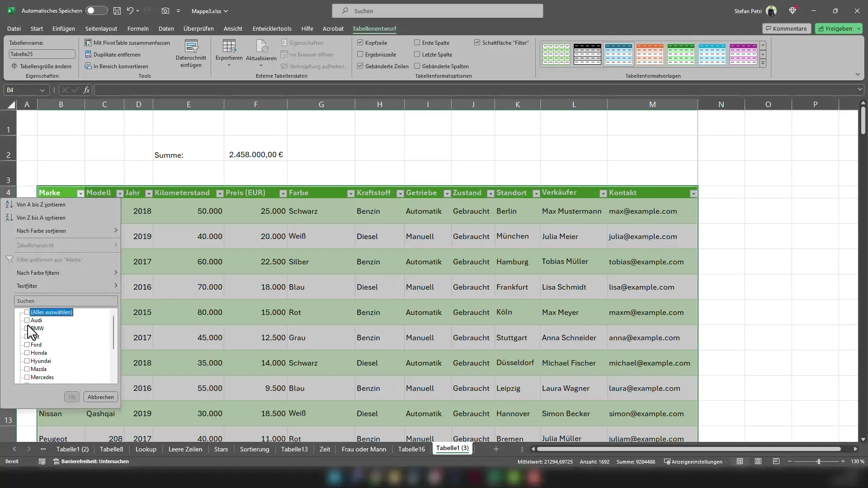The image size is (868, 488).
Task: Open the Einfügen ribbon tab
Action: pos(64,28)
